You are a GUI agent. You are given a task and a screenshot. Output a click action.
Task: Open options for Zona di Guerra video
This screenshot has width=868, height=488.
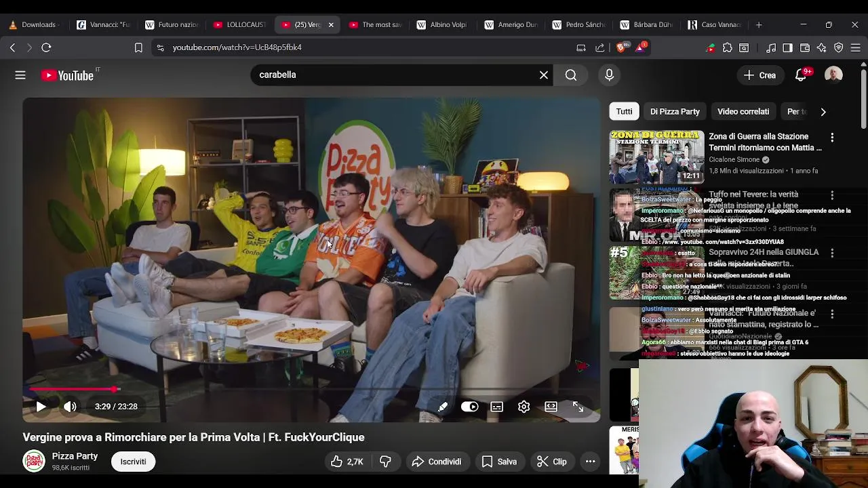click(832, 137)
